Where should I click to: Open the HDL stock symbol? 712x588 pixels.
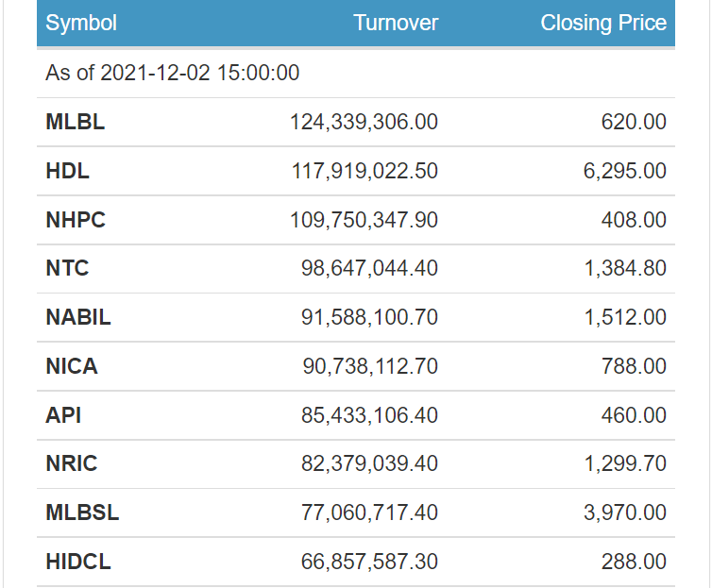click(x=68, y=171)
